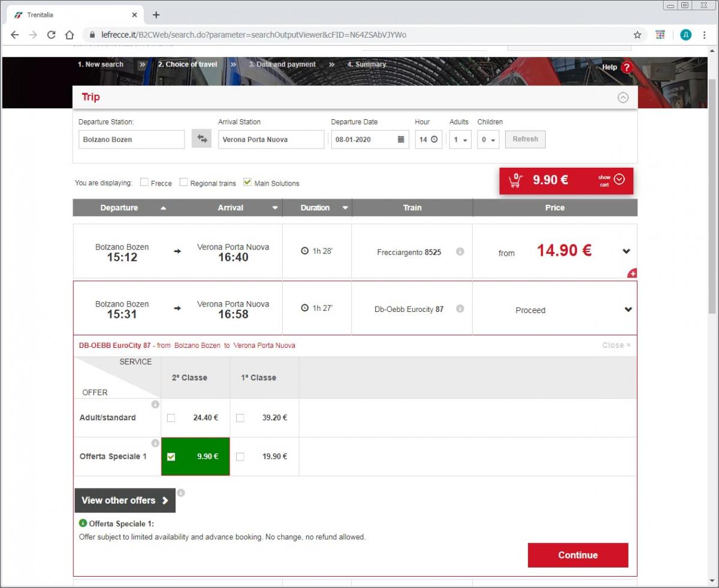This screenshot has height=588, width=719.
Task: Open info icon for Db-Oebb Eurocity 87
Action: tap(460, 308)
